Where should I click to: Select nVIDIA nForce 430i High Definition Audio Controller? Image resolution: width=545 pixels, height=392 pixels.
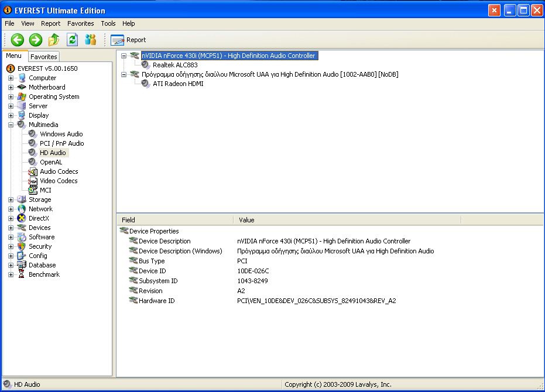[x=229, y=56]
